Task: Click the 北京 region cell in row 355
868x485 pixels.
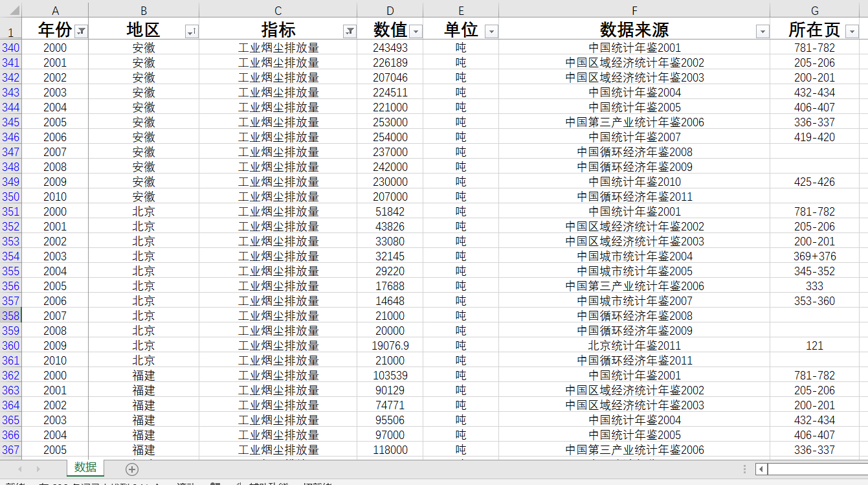Action: click(x=144, y=271)
